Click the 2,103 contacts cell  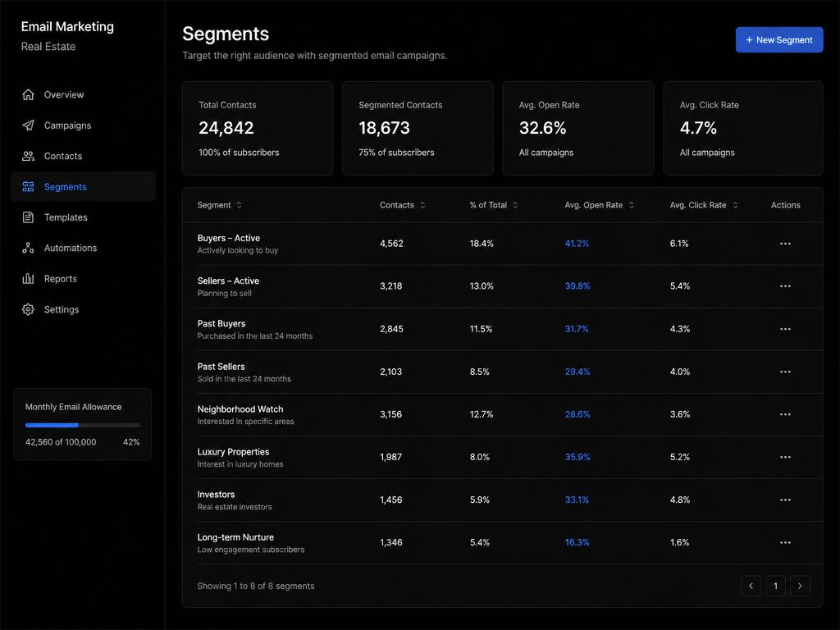391,372
